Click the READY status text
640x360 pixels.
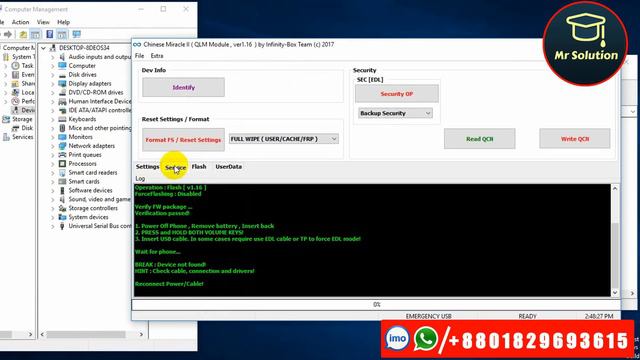[527, 316]
